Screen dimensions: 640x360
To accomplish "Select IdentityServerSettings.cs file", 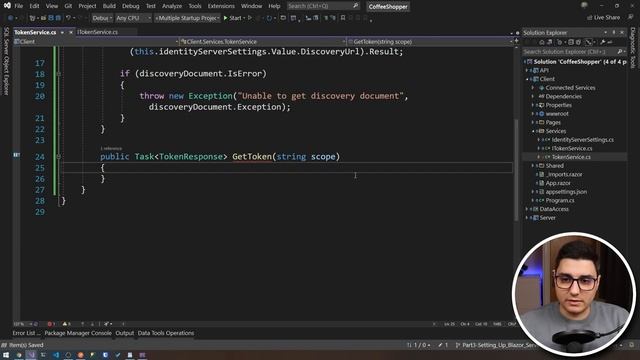I will pos(582,140).
